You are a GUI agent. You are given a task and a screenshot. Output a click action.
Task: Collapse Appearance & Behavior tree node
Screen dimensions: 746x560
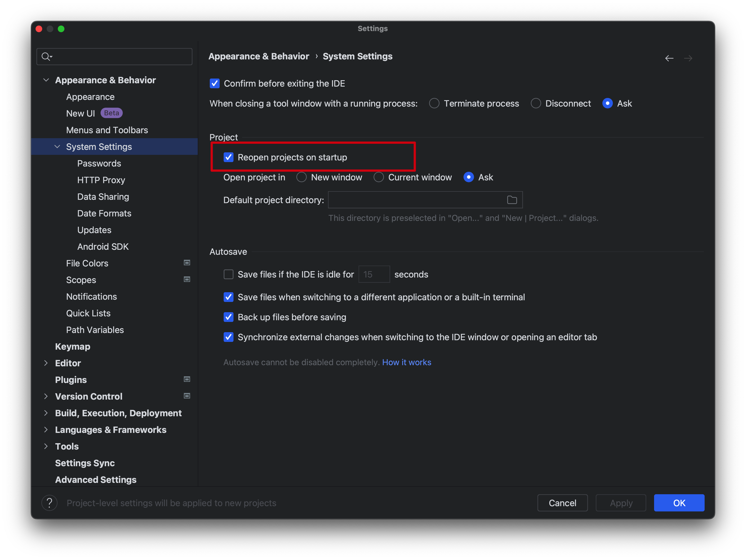[46, 80]
